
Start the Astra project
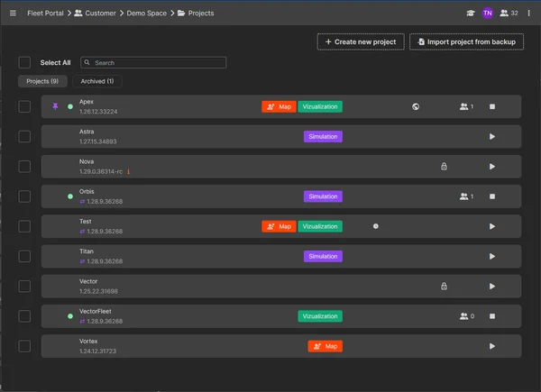coord(492,137)
